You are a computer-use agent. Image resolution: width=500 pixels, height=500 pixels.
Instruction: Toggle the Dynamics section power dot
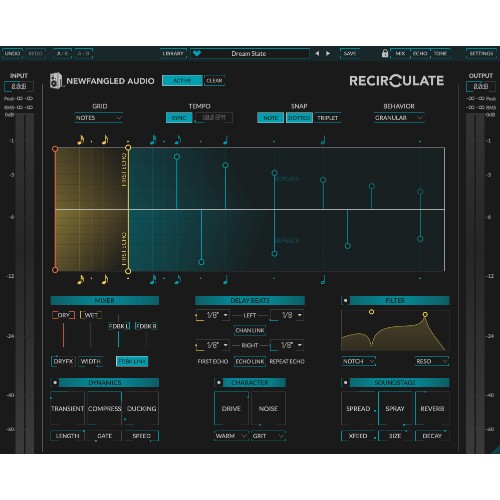(x=55, y=382)
